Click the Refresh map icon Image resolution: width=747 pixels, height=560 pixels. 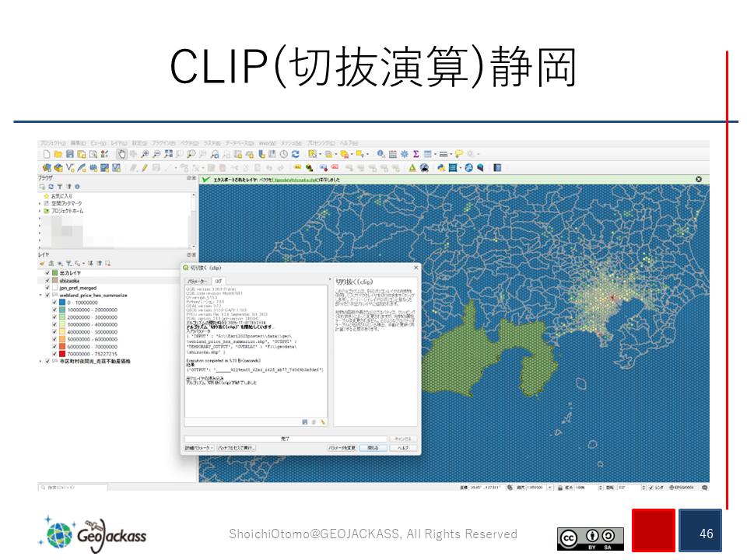pyautogui.click(x=296, y=154)
